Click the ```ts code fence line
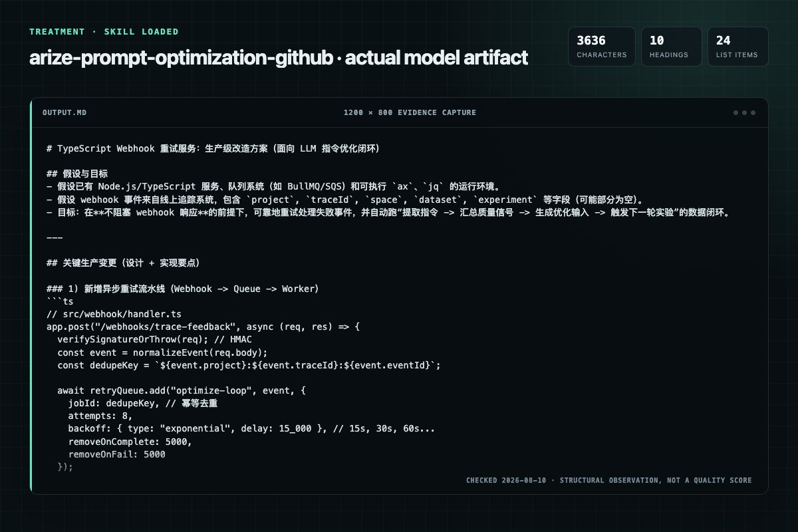Screen dimensions: 798x532 (60, 301)
